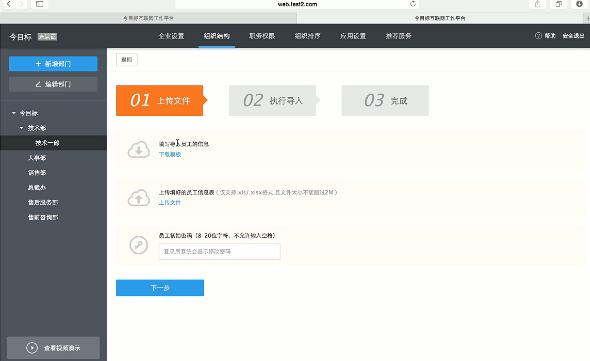Open the 企业设置 menu tab
This screenshot has width=590, height=361.
[x=171, y=36]
